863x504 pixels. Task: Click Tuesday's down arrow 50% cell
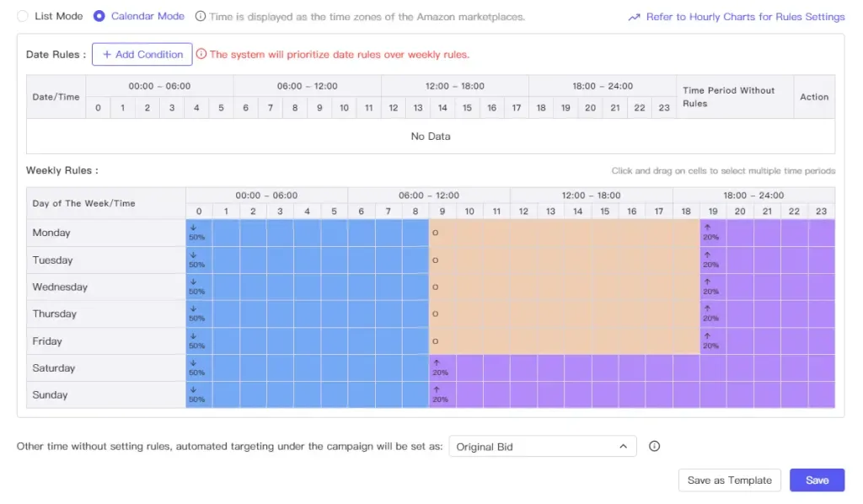(x=199, y=260)
